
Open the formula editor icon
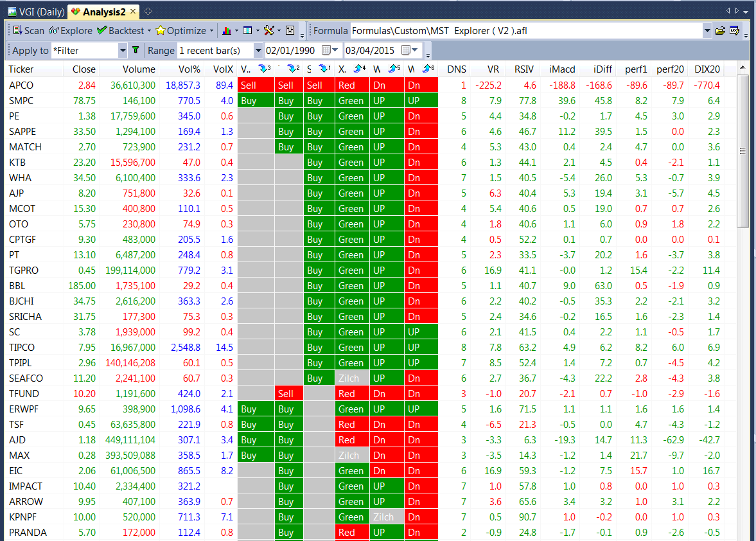(735, 30)
